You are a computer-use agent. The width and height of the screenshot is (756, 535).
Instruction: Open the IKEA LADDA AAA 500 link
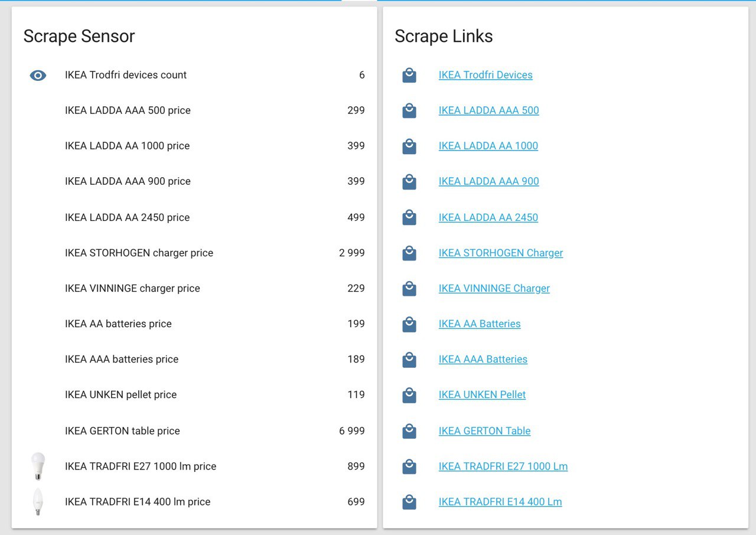click(489, 110)
